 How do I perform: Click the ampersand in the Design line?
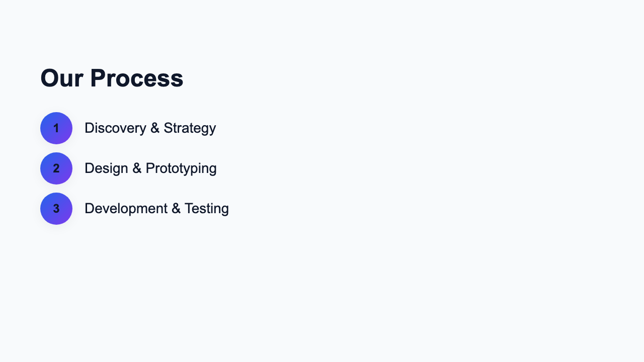[x=137, y=168]
